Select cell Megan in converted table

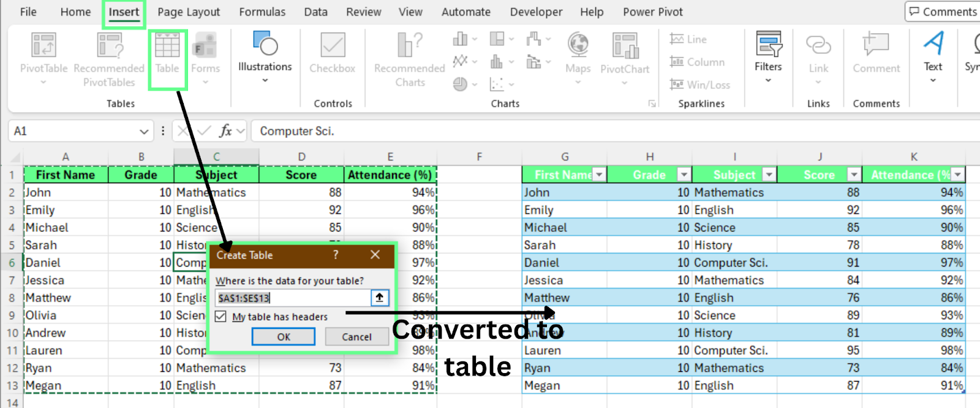click(x=564, y=386)
